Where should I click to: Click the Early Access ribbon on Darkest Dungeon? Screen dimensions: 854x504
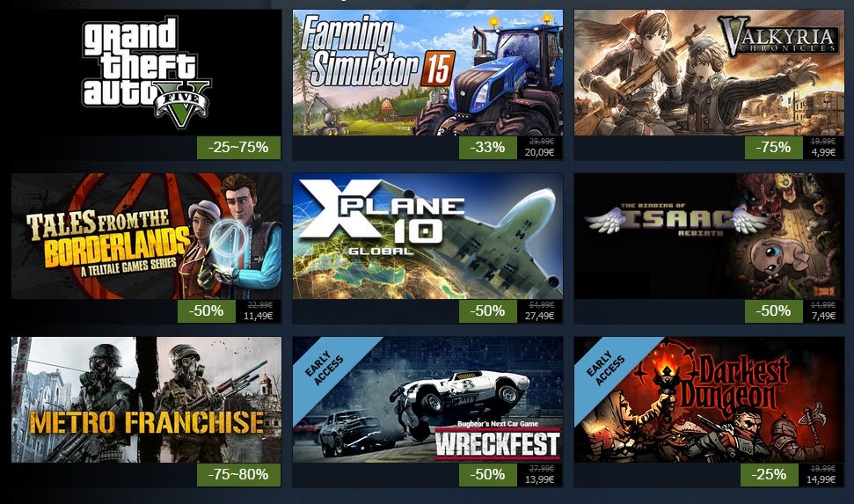[x=606, y=368]
